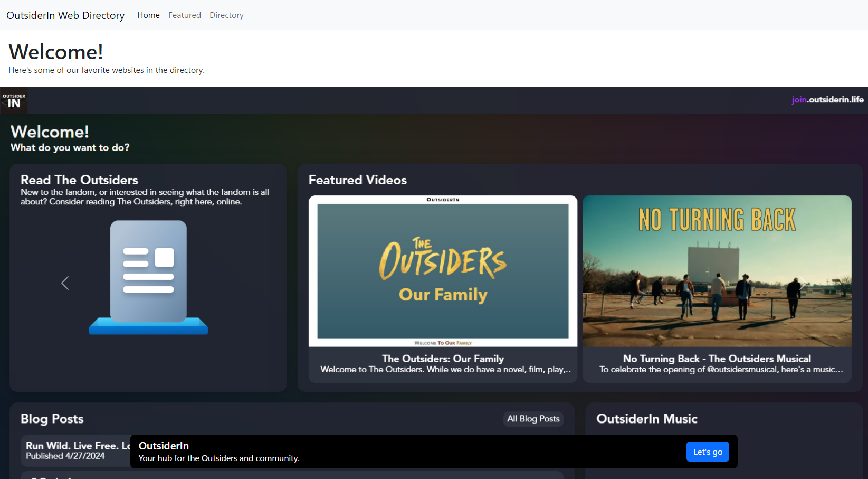The height and width of the screenshot is (479, 868).
Task: Open the Directory section
Action: pyautogui.click(x=226, y=15)
